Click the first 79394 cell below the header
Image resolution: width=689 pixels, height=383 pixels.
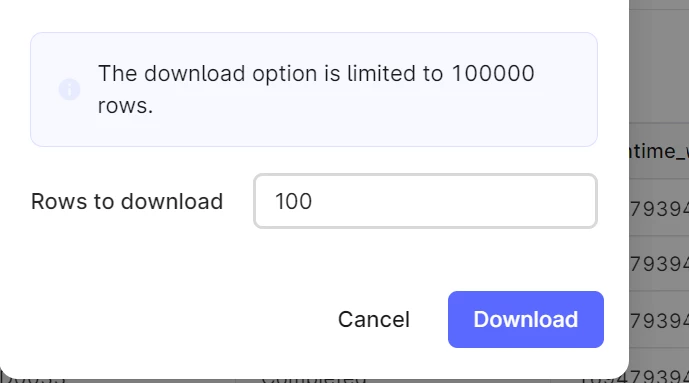point(659,208)
